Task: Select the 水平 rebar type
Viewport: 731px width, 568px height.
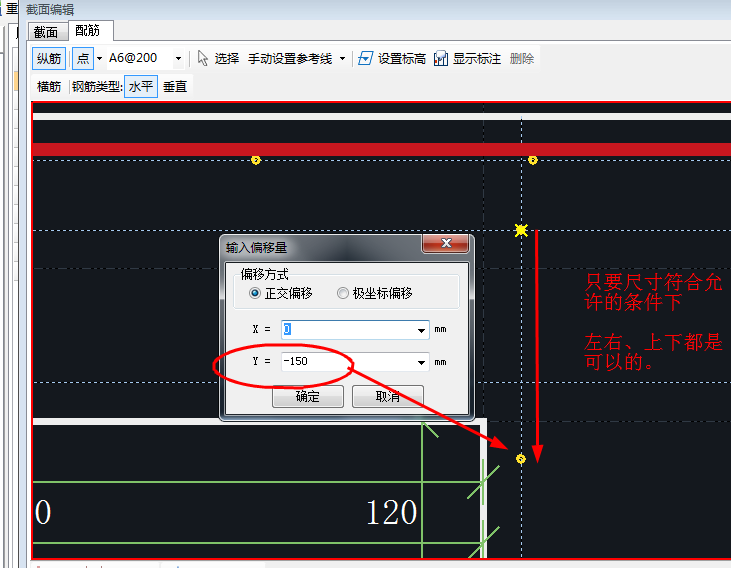Action: [141, 87]
